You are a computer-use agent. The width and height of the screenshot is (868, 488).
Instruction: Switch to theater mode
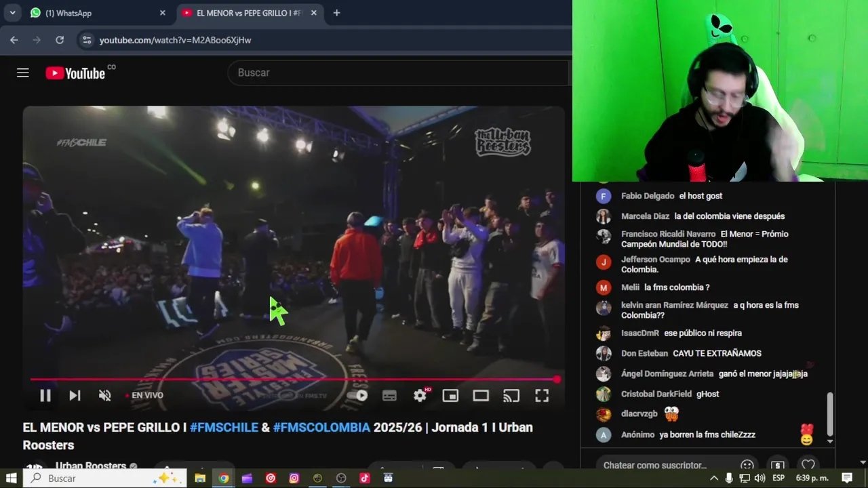481,396
